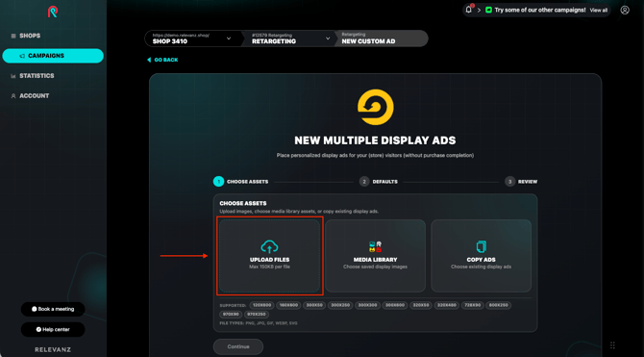The height and width of the screenshot is (357, 644).
Task: Open the Campaigns section in the sidebar
Action: pyautogui.click(x=53, y=56)
